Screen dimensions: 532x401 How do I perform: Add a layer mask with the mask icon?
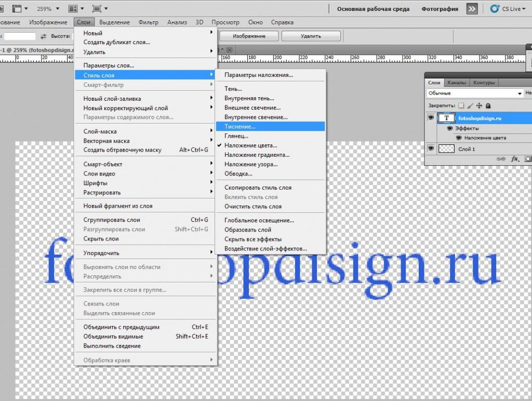[x=528, y=159]
